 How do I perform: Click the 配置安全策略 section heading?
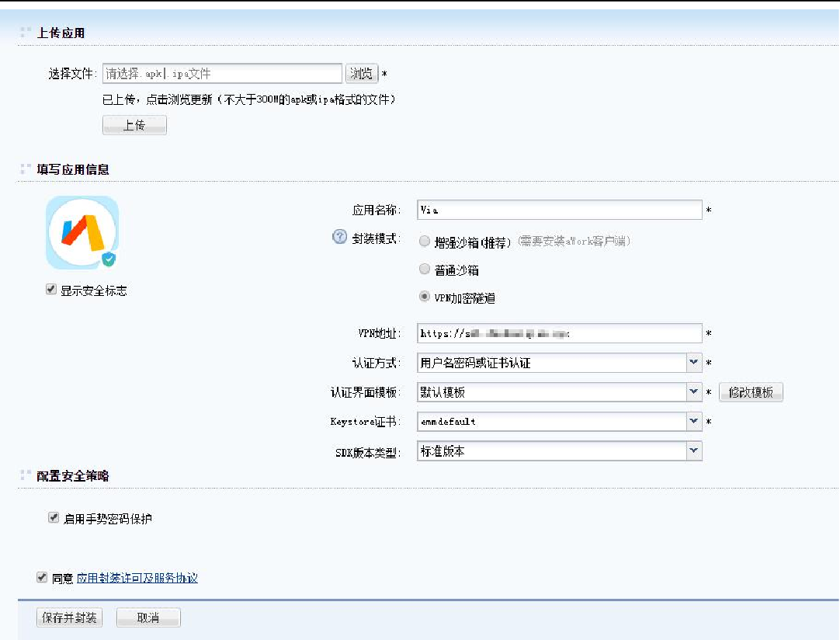[73, 476]
